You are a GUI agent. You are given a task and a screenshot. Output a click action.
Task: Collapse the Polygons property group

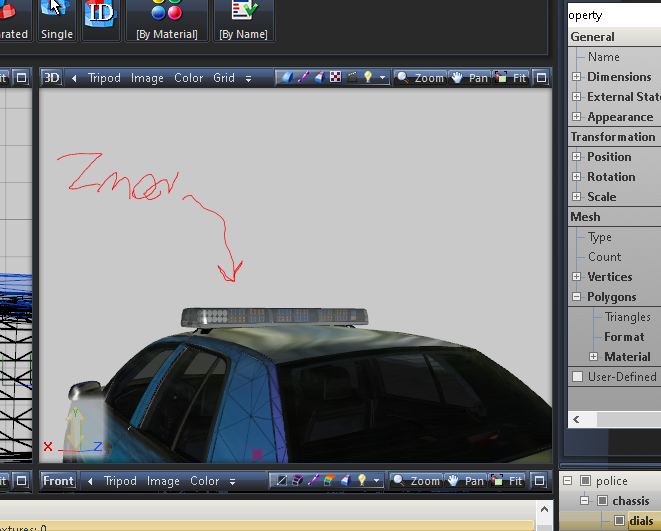(576, 296)
